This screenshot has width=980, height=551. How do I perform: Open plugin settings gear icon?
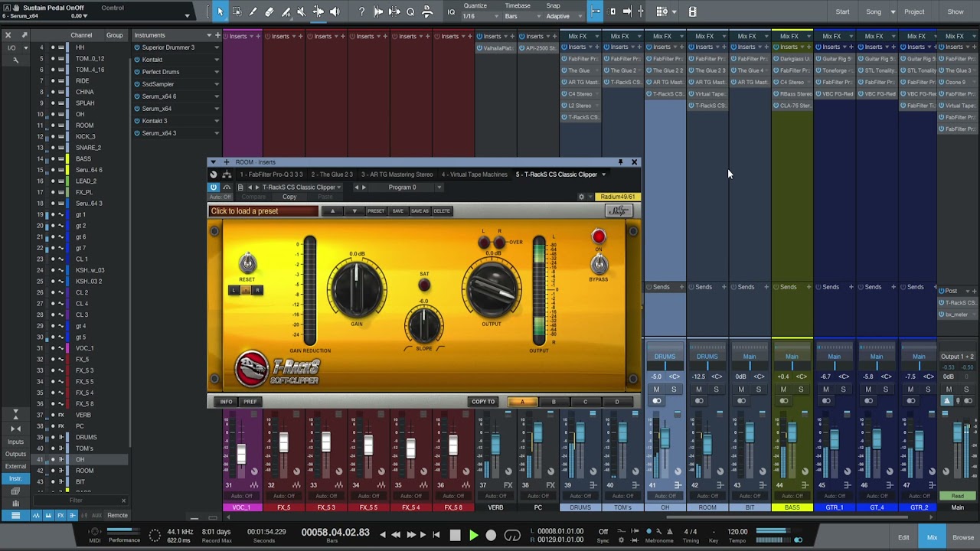tap(581, 197)
